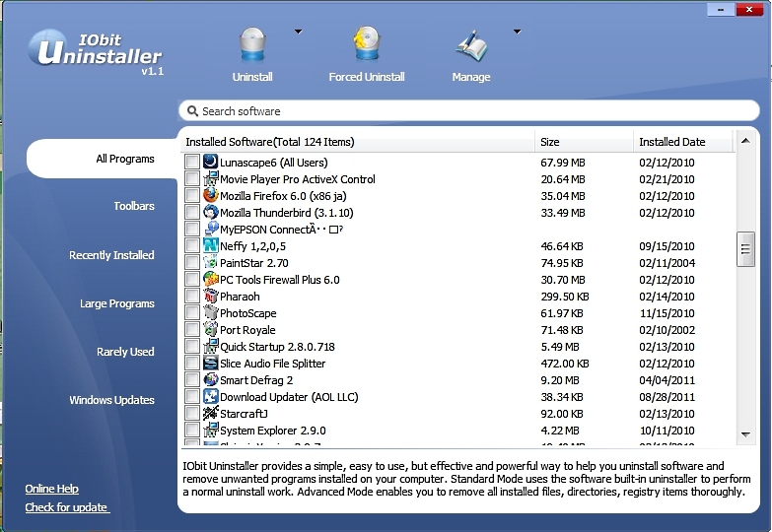The height and width of the screenshot is (532, 772).
Task: Click the Port Royale icon
Action: pyautogui.click(x=211, y=329)
